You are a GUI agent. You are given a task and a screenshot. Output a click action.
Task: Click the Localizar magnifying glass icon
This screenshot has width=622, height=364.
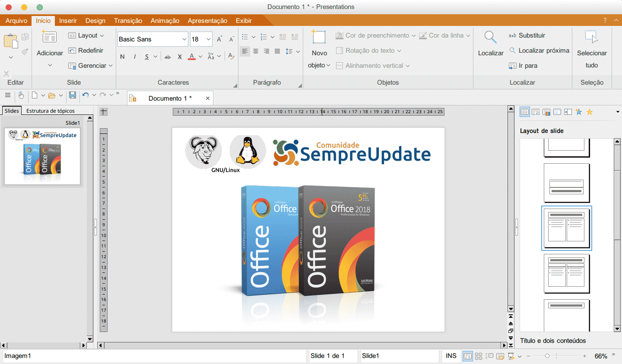(x=491, y=37)
